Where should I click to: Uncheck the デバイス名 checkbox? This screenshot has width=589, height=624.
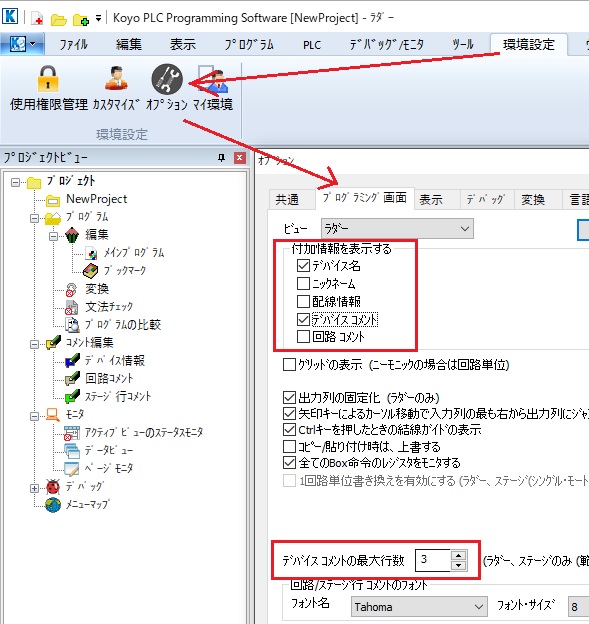[303, 265]
